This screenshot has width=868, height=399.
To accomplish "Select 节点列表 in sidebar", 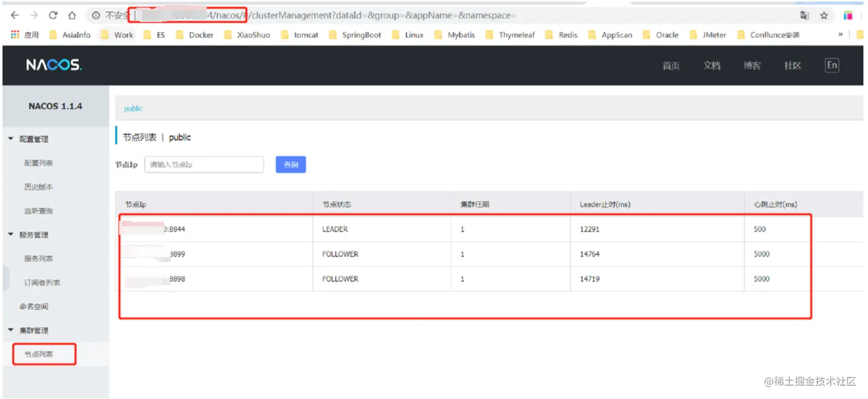I will pyautogui.click(x=38, y=354).
